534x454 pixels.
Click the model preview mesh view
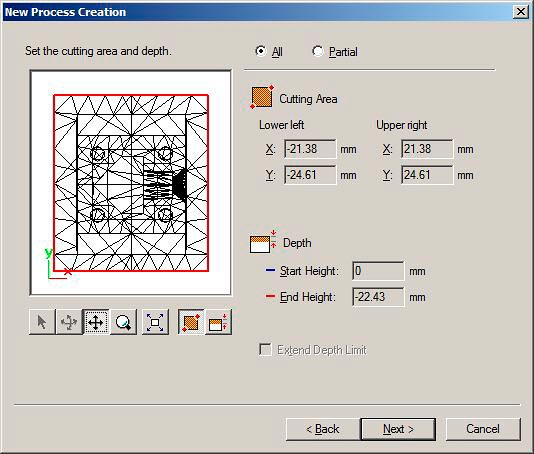coord(131,183)
